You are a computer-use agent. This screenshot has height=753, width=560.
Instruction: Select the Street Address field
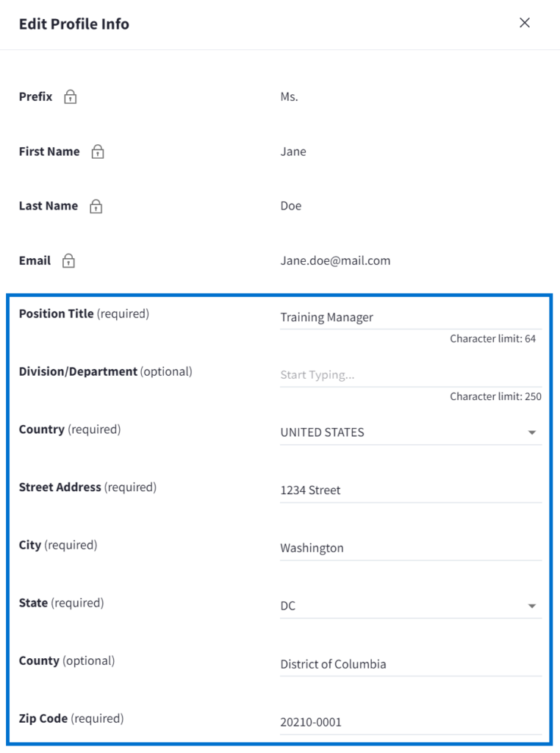tap(410, 490)
